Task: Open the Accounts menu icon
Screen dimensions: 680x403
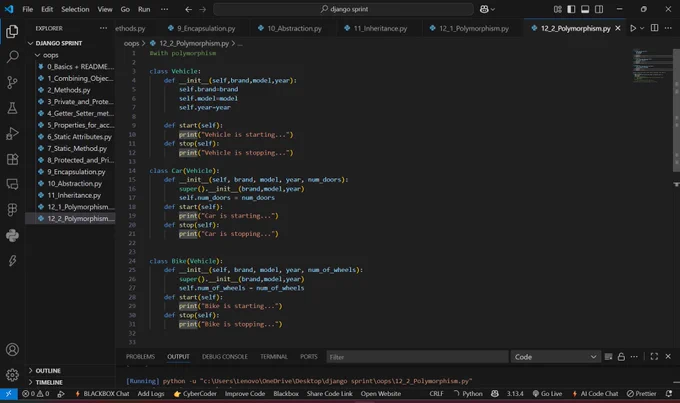Action: pos(12,349)
